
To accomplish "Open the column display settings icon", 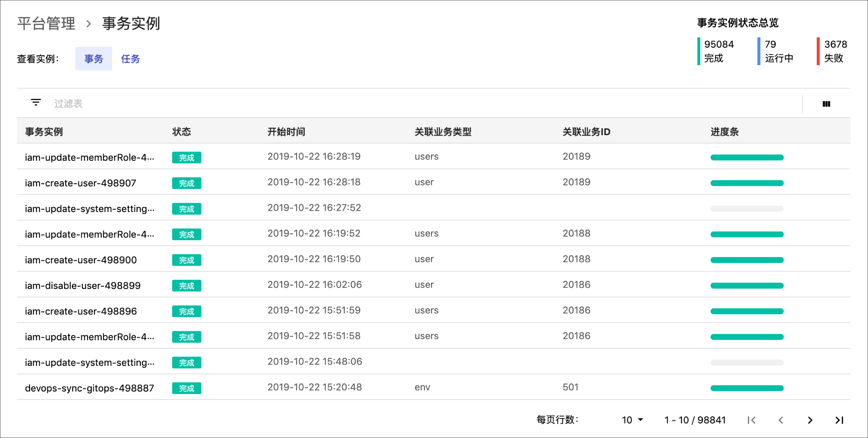I will [826, 104].
